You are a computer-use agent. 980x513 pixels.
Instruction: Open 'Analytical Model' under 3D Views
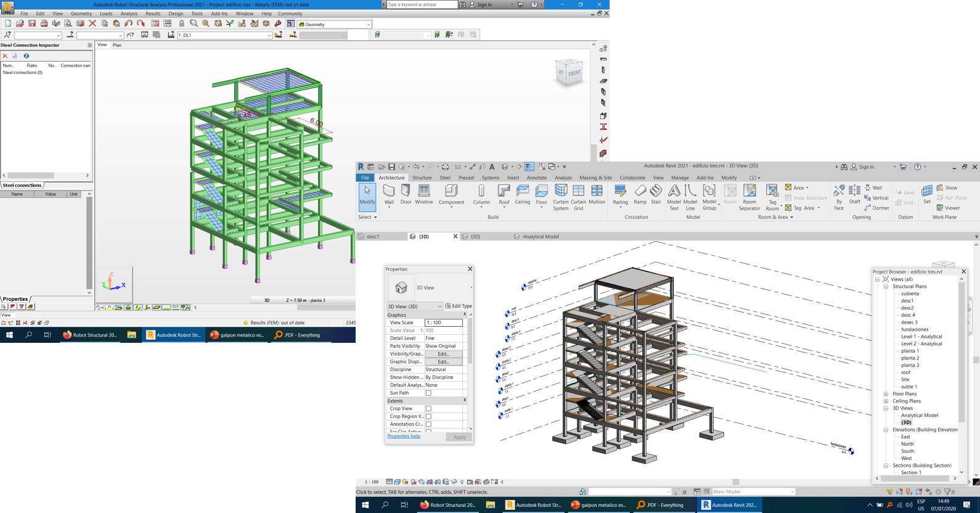(919, 416)
